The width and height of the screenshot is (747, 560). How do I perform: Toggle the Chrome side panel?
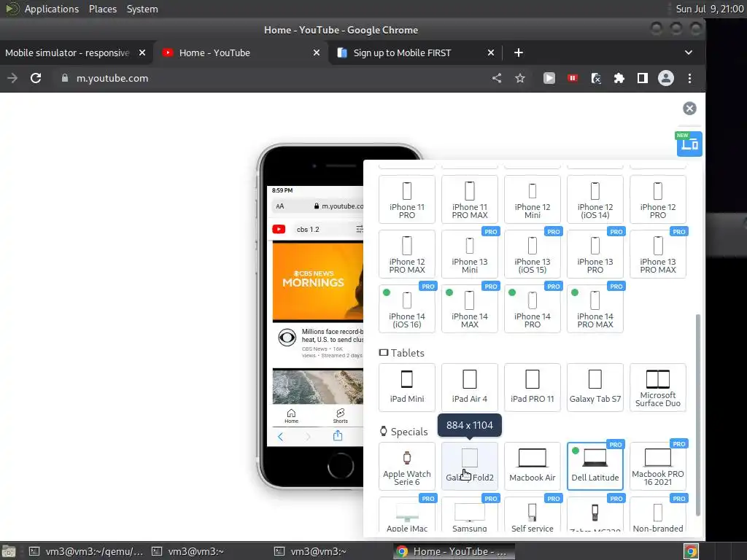click(x=642, y=78)
